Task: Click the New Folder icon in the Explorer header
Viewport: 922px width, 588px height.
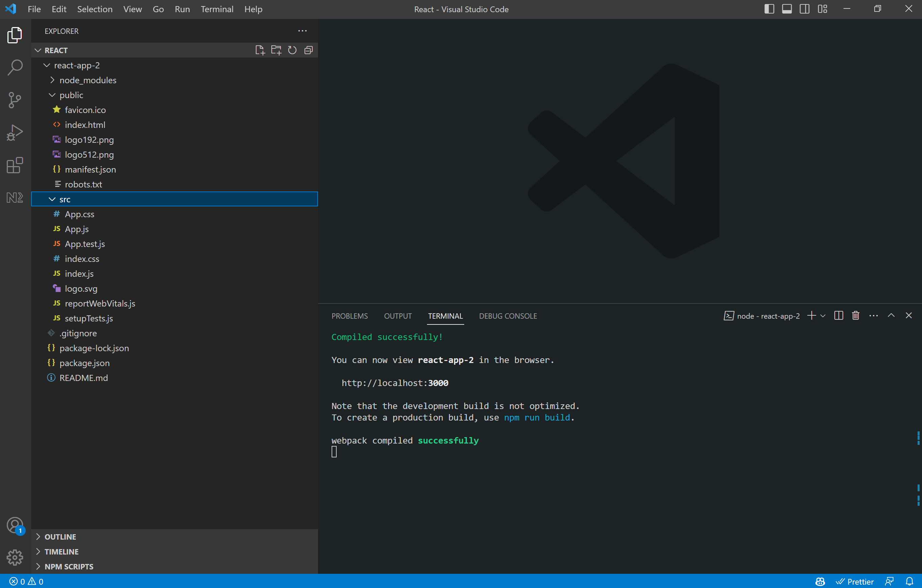Action: [x=276, y=50]
